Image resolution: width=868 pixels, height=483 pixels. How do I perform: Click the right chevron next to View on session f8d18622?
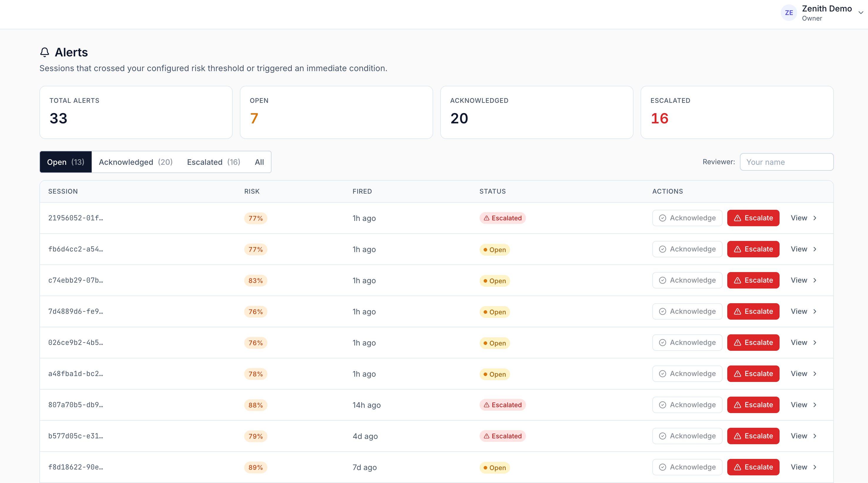click(x=815, y=467)
